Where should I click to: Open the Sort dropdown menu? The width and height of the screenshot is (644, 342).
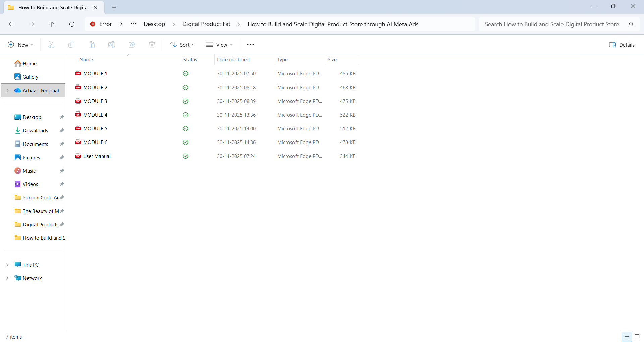tap(182, 45)
